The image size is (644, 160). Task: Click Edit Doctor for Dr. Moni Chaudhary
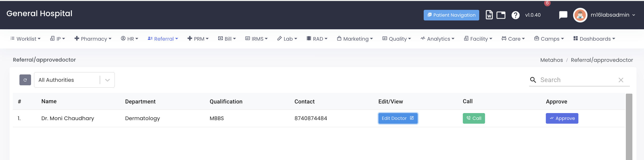(398, 118)
